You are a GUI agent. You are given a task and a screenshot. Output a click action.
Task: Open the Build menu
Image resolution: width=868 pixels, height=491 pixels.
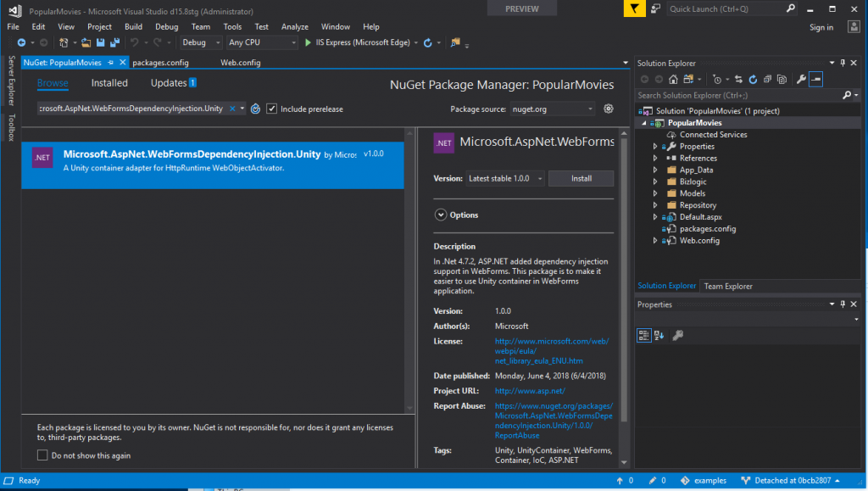pos(133,26)
